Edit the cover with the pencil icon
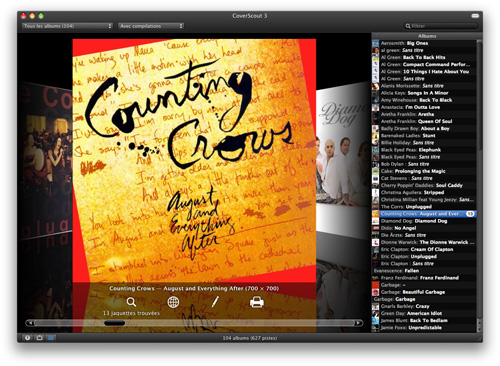The image size is (500, 366). (215, 302)
